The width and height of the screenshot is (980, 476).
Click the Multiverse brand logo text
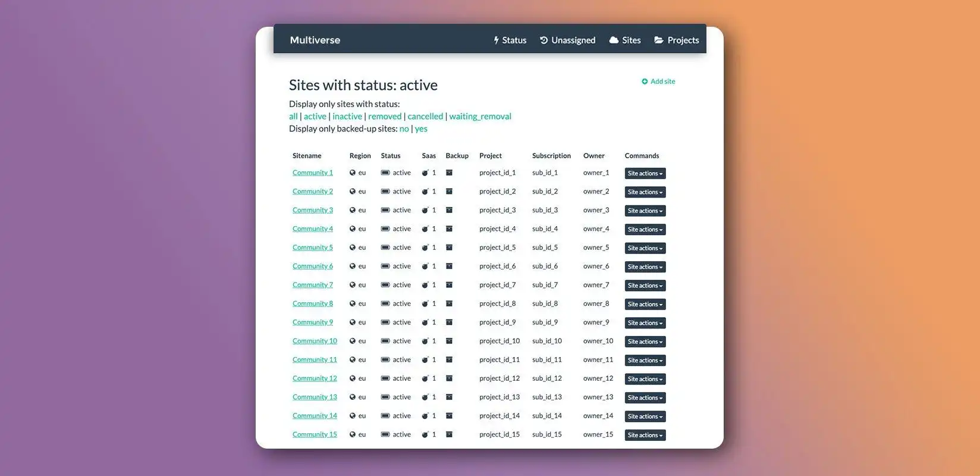[x=315, y=40]
